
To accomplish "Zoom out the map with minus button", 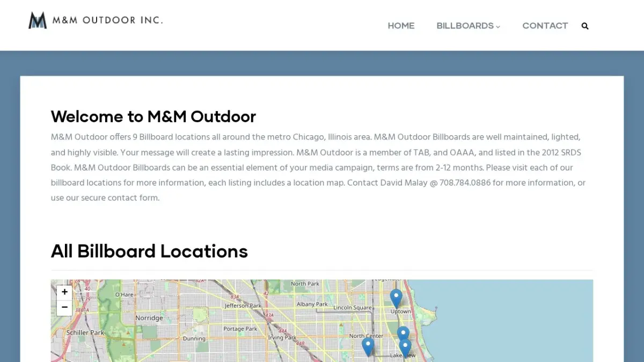I will (x=64, y=307).
